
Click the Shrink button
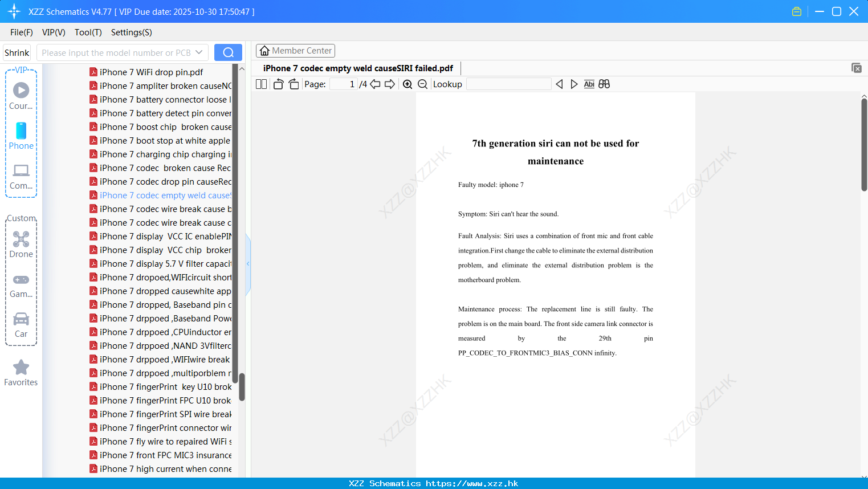point(17,52)
